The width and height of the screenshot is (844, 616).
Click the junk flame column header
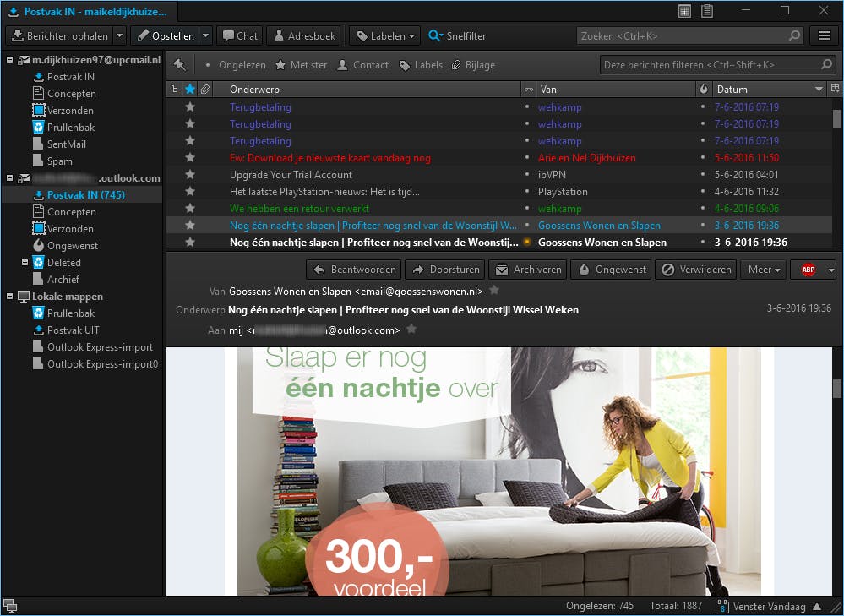(703, 89)
